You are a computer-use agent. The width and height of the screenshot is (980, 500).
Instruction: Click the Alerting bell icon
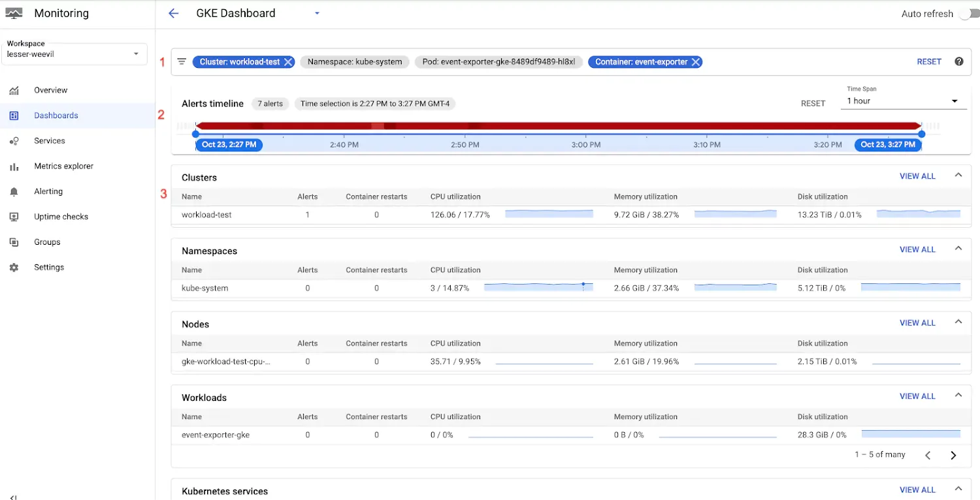tap(14, 192)
